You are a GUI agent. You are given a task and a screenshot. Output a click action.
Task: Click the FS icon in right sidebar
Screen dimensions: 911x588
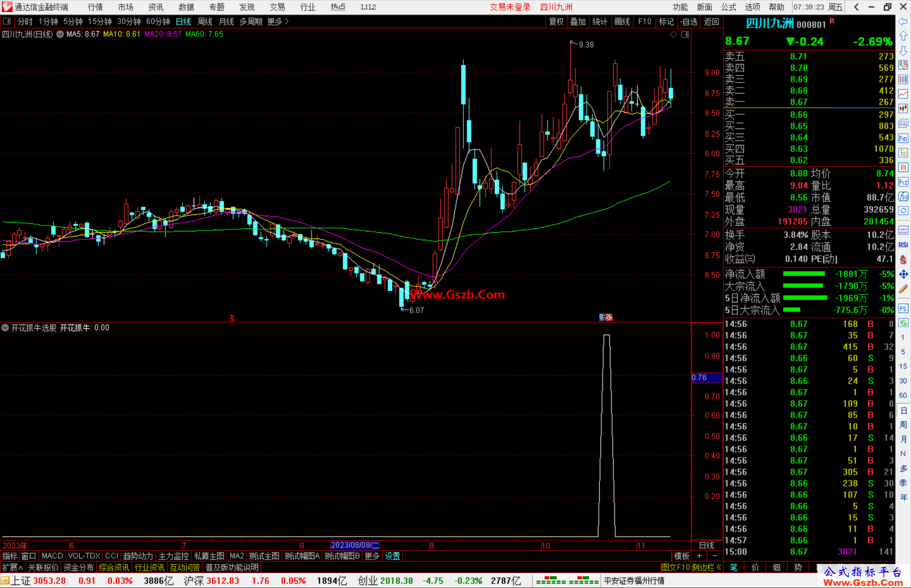pos(903,309)
